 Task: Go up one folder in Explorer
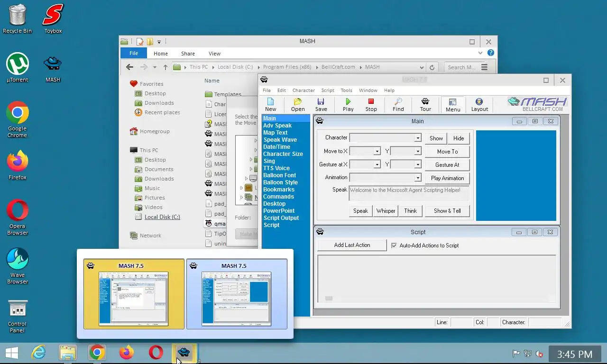(165, 67)
